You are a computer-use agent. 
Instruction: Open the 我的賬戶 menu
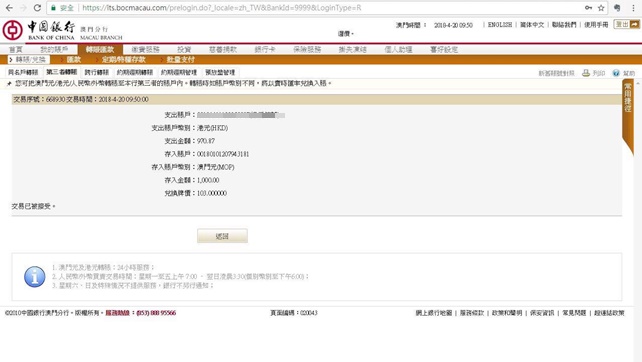coord(54,50)
